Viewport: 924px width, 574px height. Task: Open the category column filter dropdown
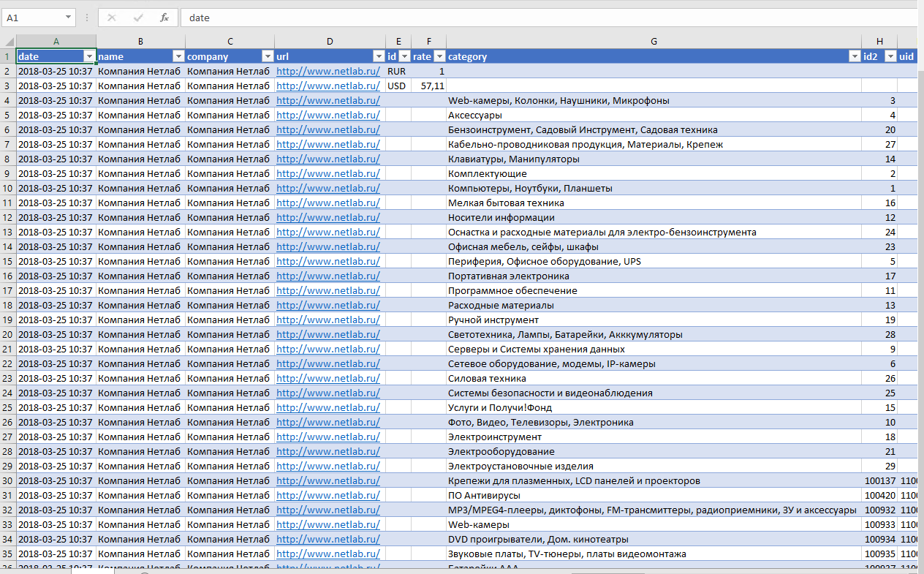click(855, 56)
